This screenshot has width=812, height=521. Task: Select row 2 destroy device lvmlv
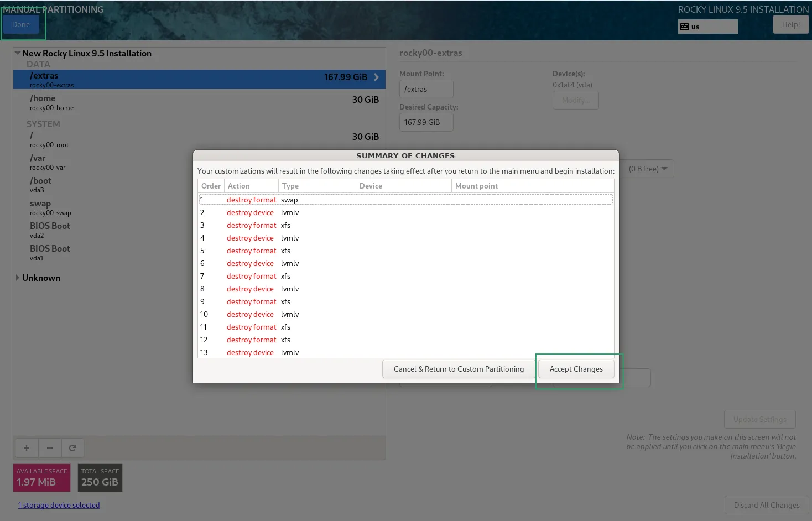[x=406, y=212]
